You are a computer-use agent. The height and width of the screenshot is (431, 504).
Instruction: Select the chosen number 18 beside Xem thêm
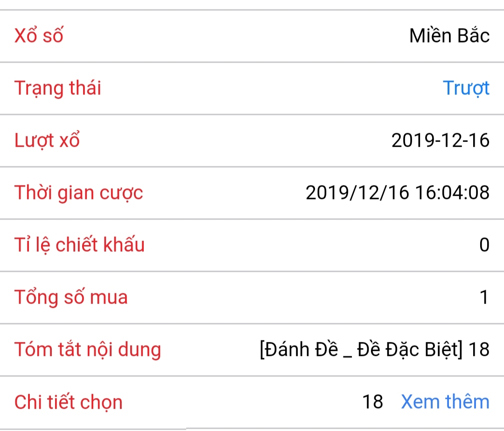[x=372, y=402]
